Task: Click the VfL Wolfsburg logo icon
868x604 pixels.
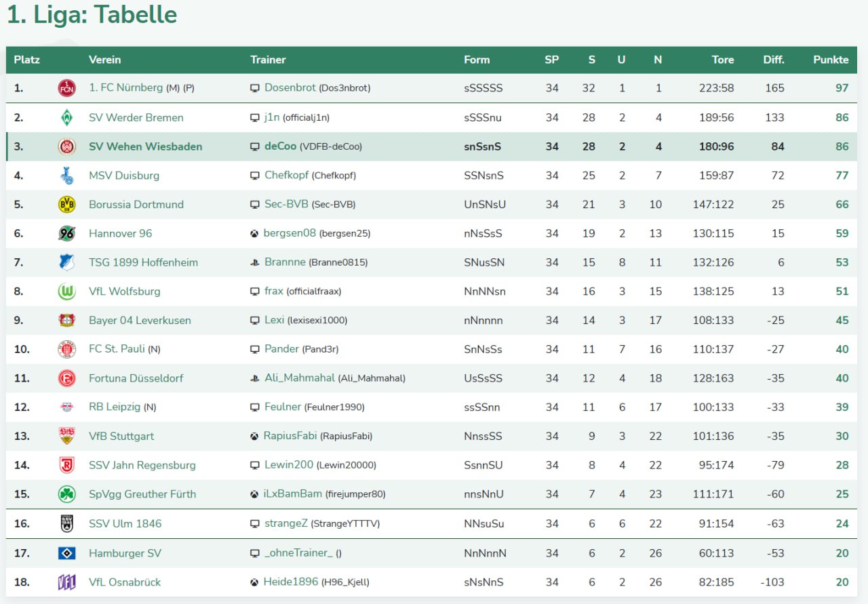Action: [x=66, y=291]
